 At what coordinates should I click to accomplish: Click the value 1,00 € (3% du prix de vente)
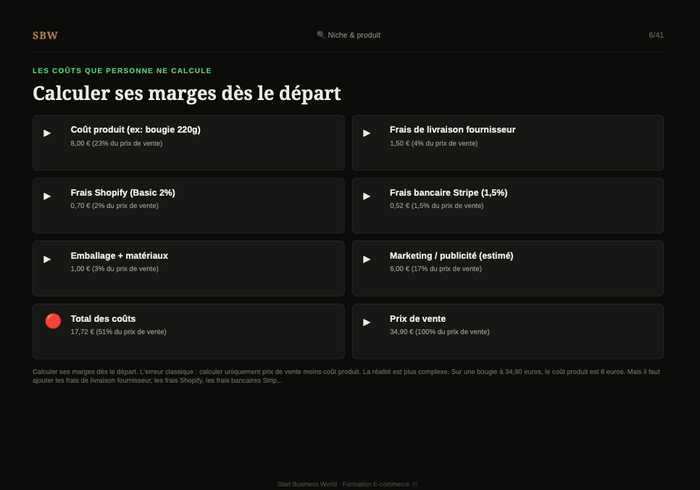tap(114, 269)
